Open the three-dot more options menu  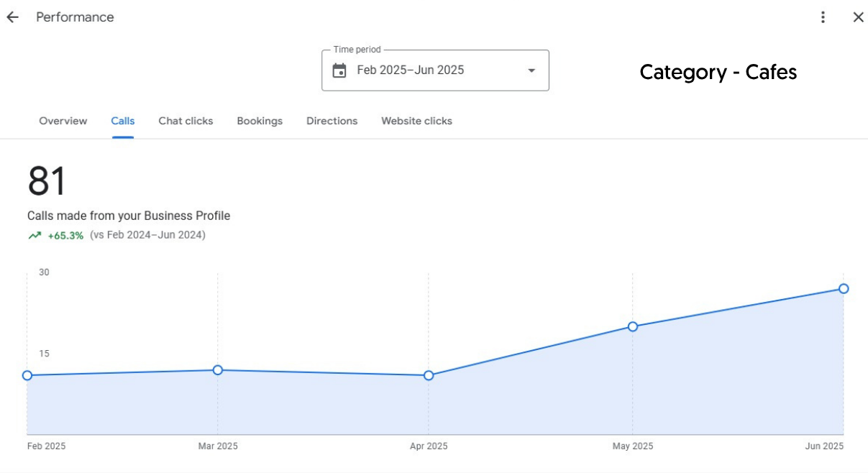point(823,17)
